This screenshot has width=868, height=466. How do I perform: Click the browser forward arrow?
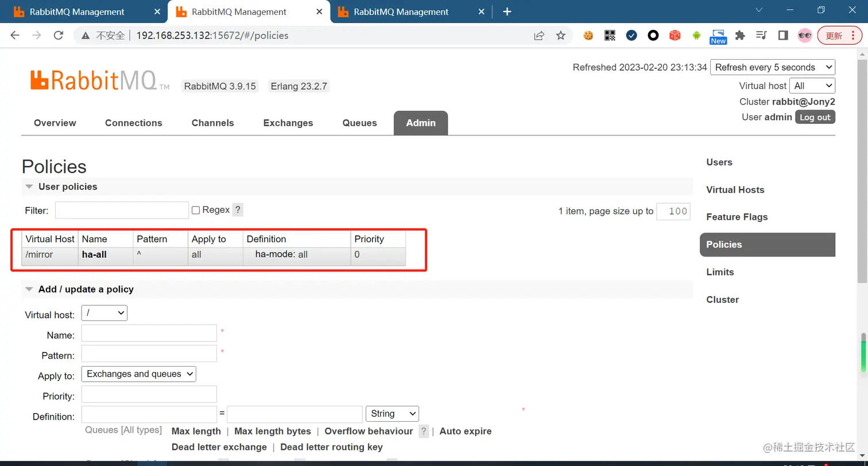click(x=37, y=36)
